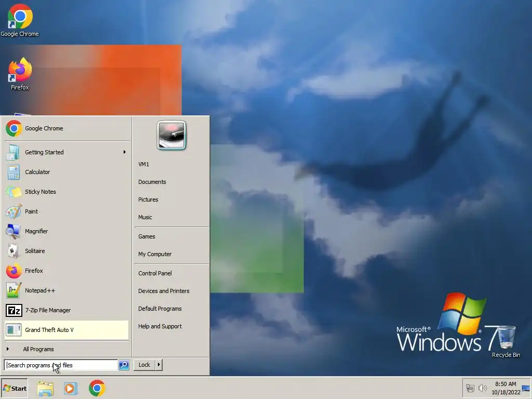The width and height of the screenshot is (532, 399).
Task: Open Control Panel
Action: pos(155,273)
